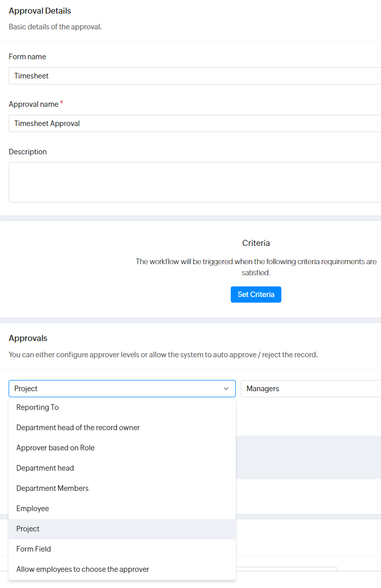This screenshot has width=381, height=588.
Task: Collapse the Project approver dropdown arrow
Action: [226, 389]
